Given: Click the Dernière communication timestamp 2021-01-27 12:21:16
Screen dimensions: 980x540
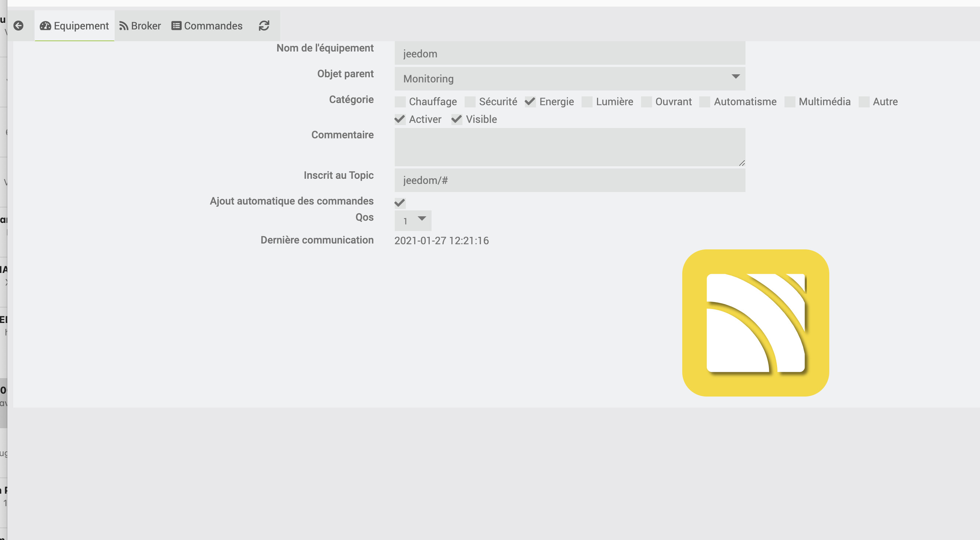Looking at the screenshot, I should pyautogui.click(x=441, y=241).
